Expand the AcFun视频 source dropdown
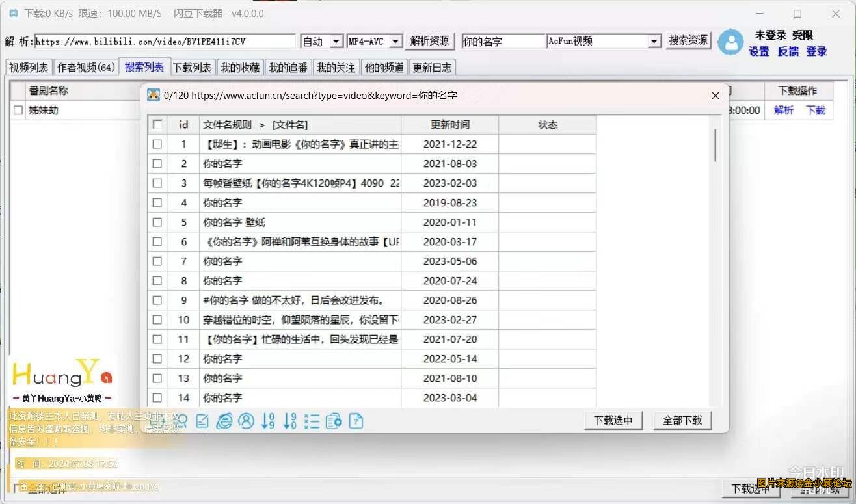This screenshot has height=504, width=856. [x=604, y=41]
